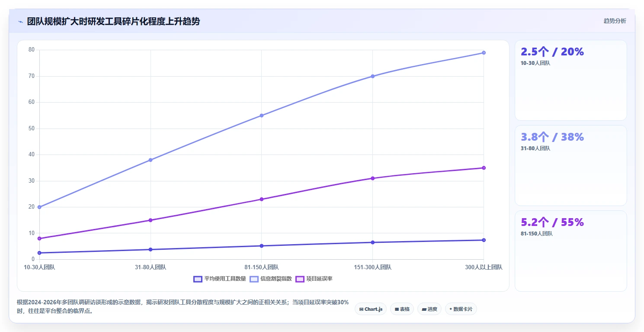Image resolution: width=644 pixels, height=332 pixels.
Task: Click the 项目延误率 point for 300人以上团队
Action: point(484,168)
